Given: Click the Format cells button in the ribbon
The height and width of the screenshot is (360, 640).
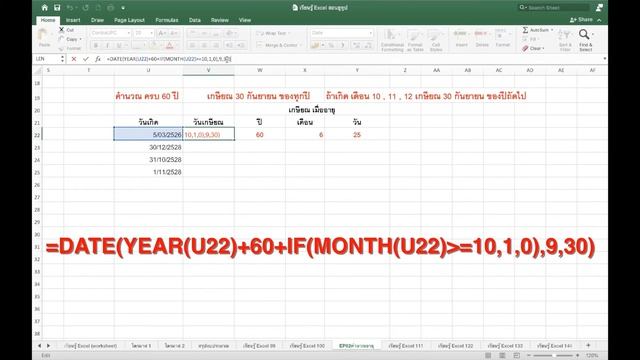Looking at the screenshot, I should [502, 38].
